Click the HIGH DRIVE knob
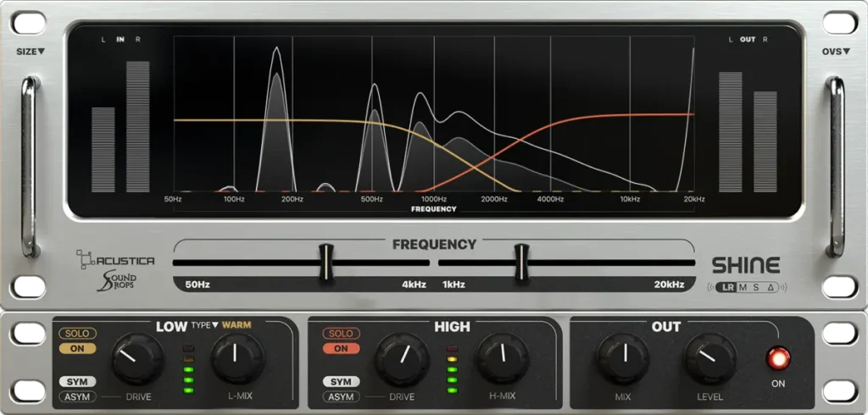 402,358
